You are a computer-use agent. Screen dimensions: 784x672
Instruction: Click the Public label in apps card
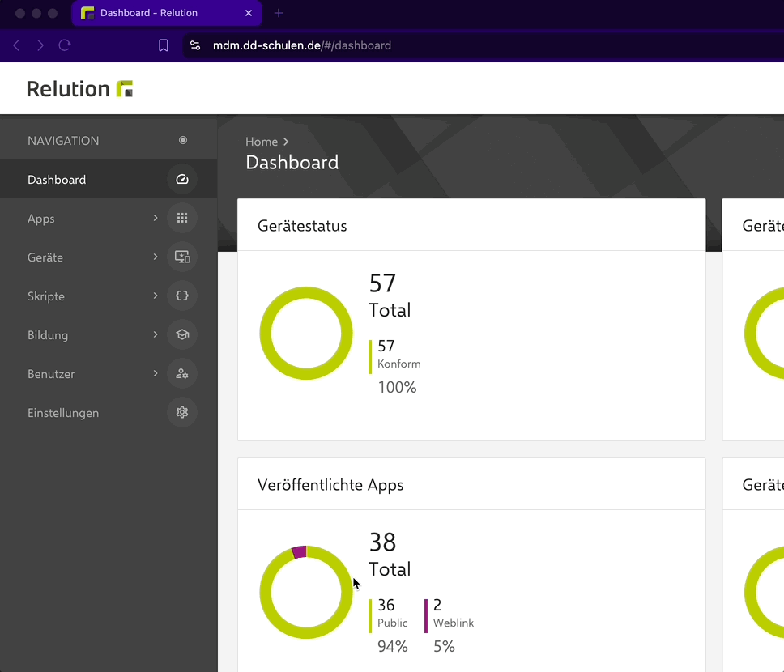click(x=393, y=623)
